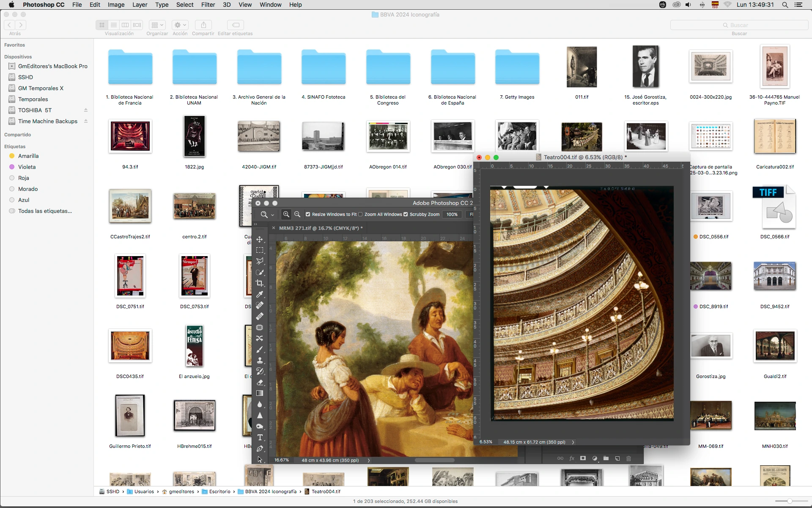Open adjustment layer menu icon
The height and width of the screenshot is (508, 812).
[x=595, y=458]
